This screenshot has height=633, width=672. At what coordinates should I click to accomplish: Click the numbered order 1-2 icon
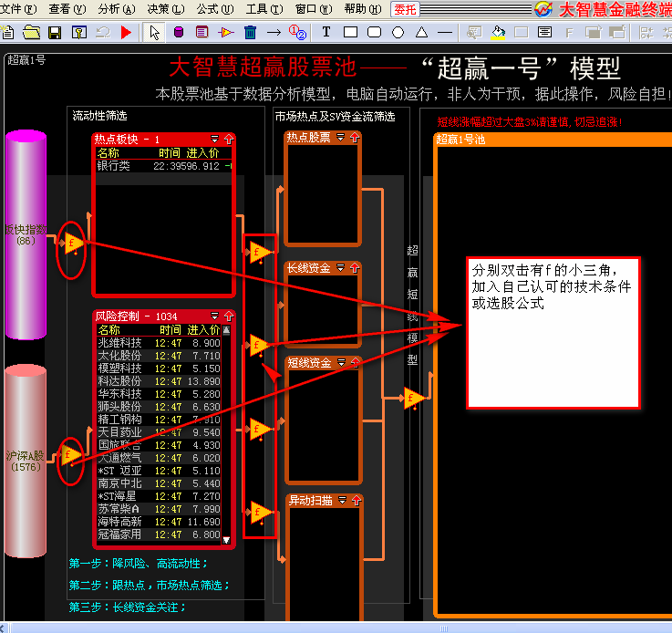click(297, 32)
